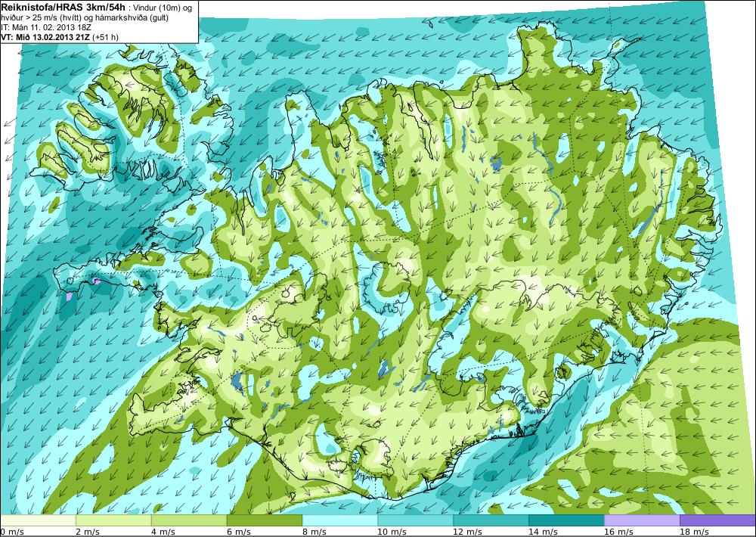Click the "10 m/s" legend label
This screenshot has height=537, width=756.
tap(392, 532)
